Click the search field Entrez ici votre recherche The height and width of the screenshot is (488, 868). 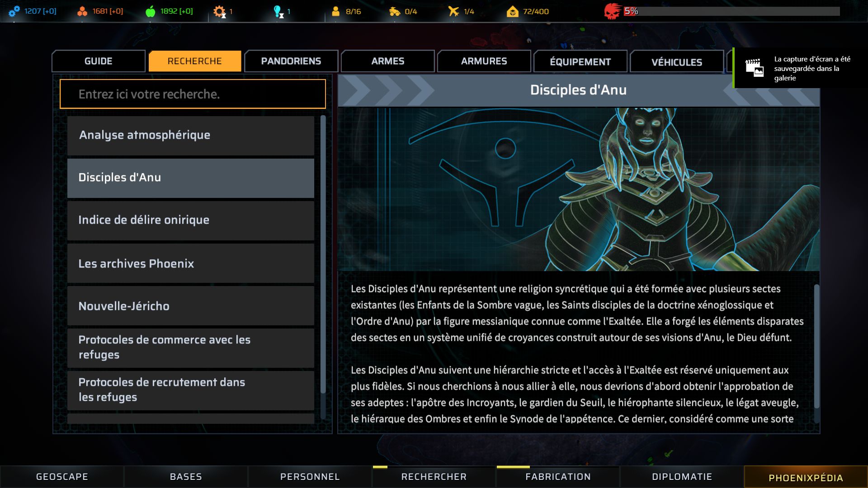pos(193,94)
